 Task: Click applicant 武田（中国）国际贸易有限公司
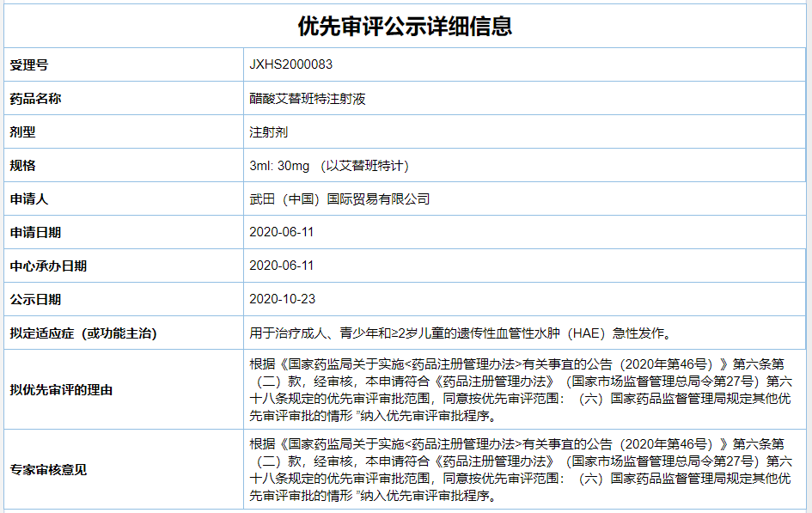(x=339, y=199)
